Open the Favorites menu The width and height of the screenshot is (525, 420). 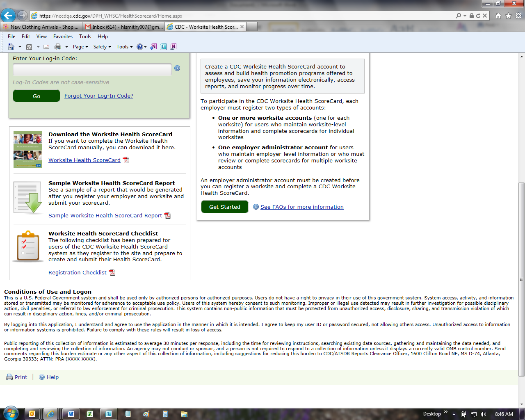63,37
